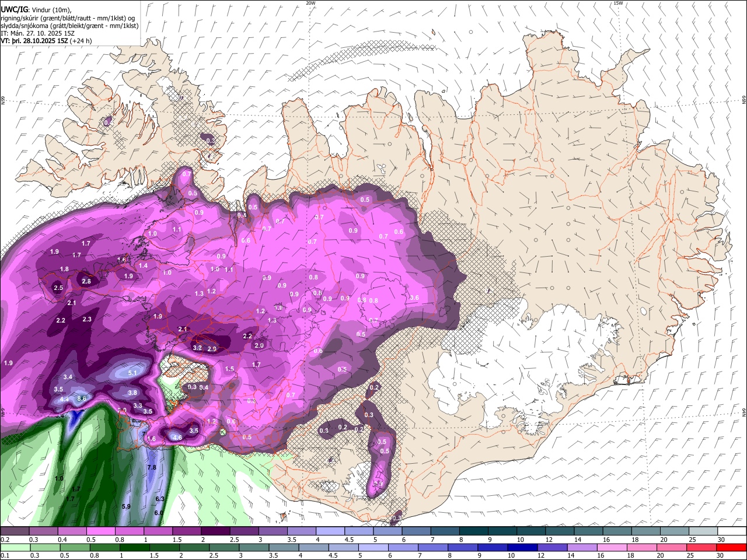Click the upper legend swatch between 0.3 and 0.4

43,531
